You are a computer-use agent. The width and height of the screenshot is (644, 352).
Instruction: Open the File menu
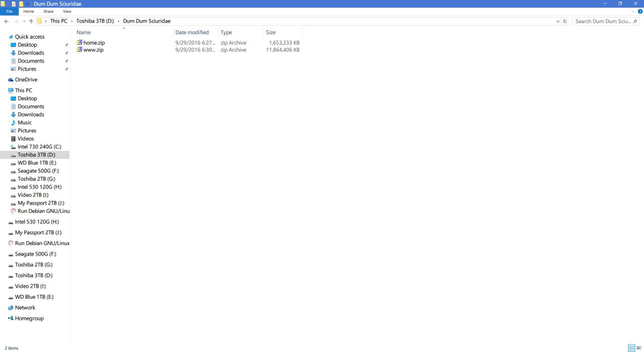(9, 11)
